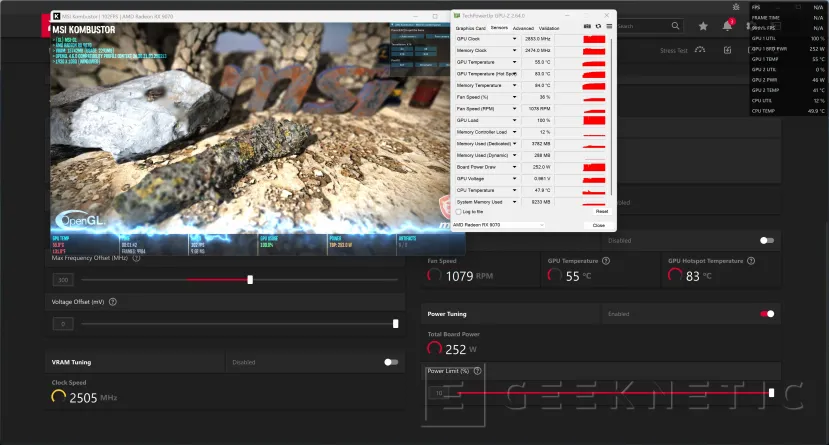
Task: Expand the Fan Speed (%) dropdown
Action: [514, 97]
